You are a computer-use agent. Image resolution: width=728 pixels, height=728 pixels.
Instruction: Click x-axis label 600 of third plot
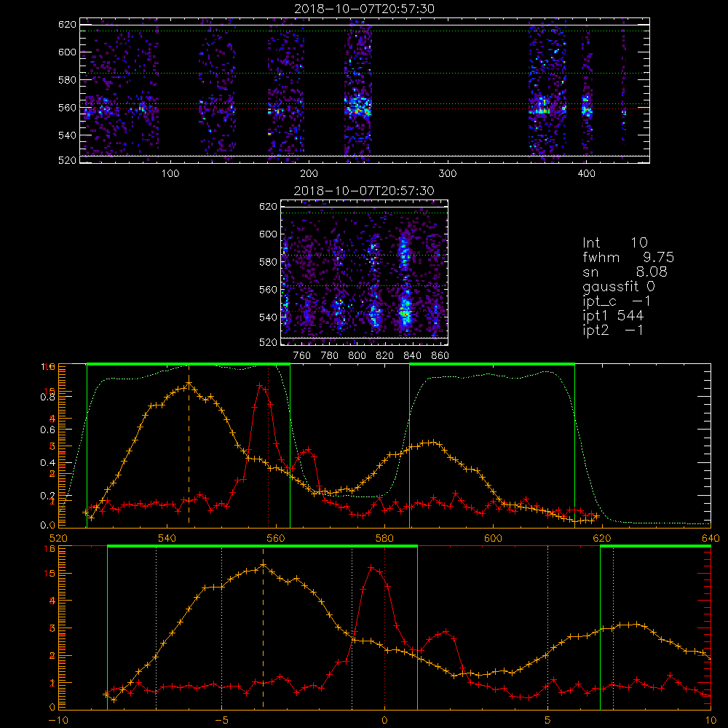(494, 538)
